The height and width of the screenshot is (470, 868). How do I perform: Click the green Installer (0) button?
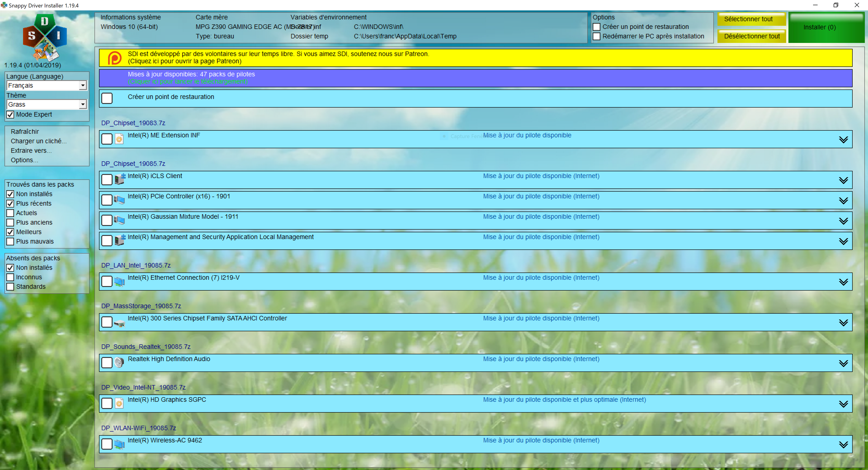click(x=819, y=27)
